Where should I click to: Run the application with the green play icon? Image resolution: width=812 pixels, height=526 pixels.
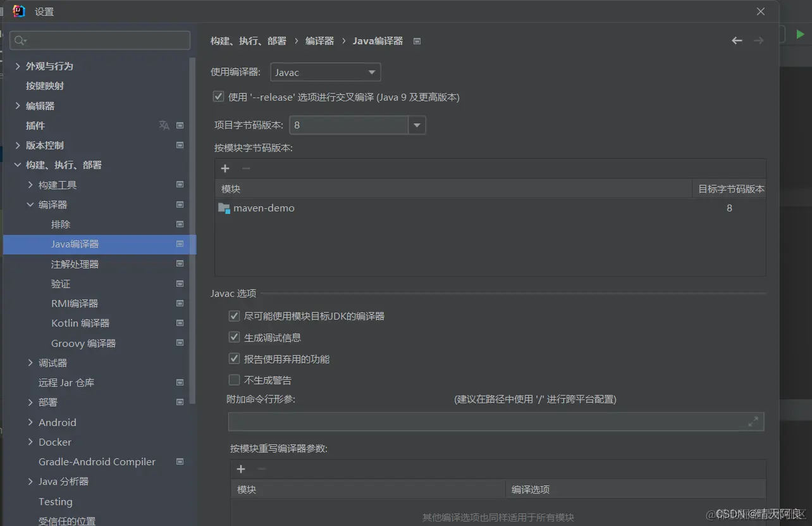point(799,34)
